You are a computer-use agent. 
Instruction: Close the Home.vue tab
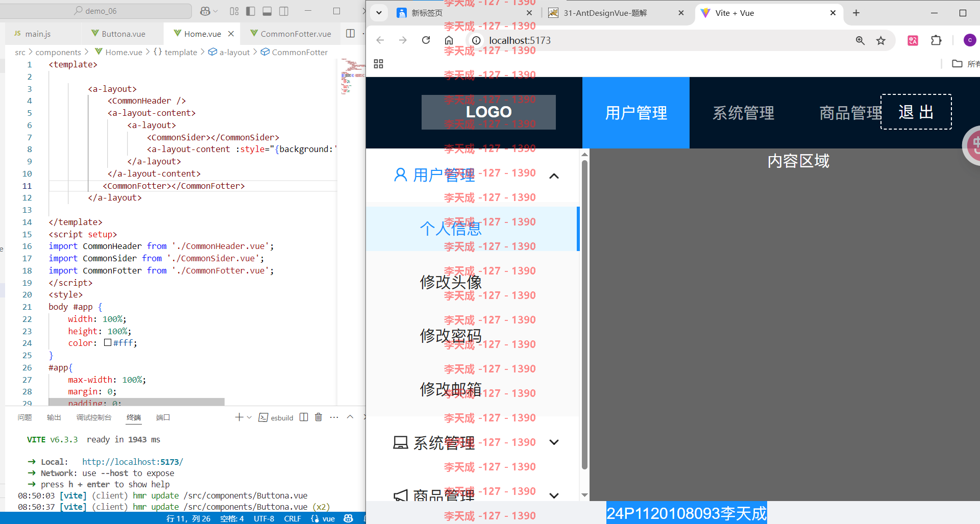(x=231, y=34)
